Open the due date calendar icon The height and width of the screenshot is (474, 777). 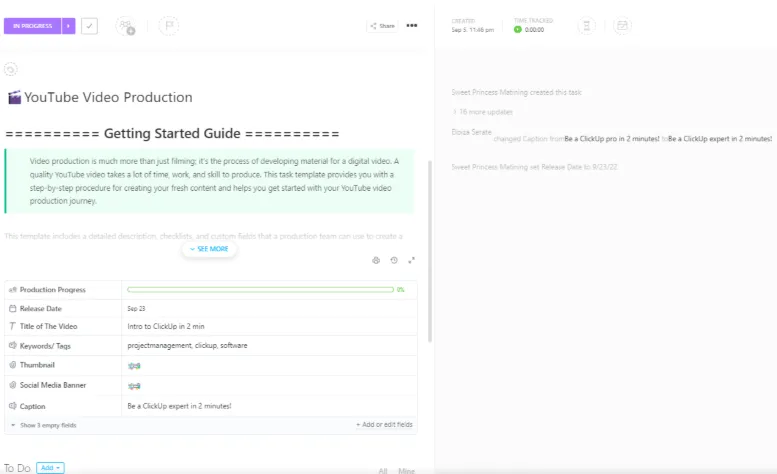622,26
